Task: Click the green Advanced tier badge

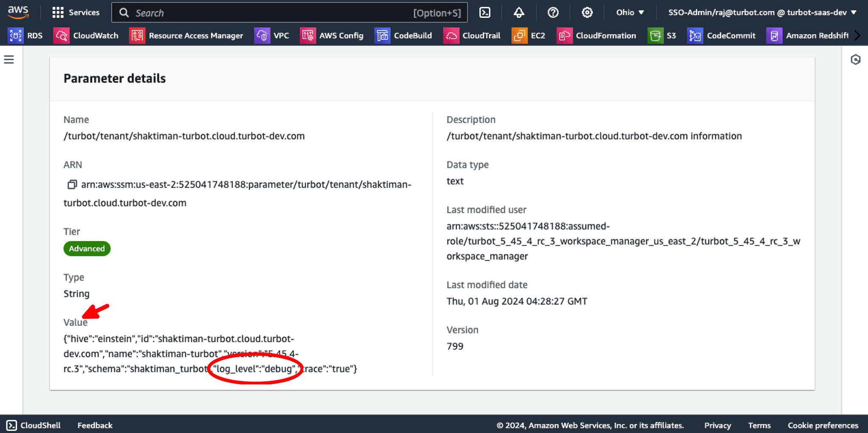Action: coord(87,249)
